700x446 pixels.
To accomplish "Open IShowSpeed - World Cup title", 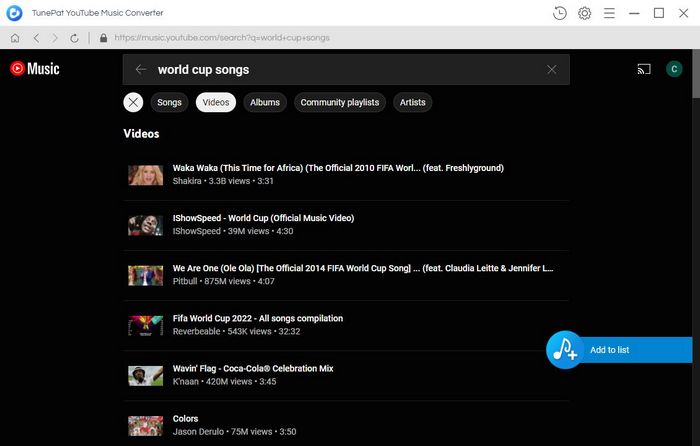I will (x=263, y=218).
